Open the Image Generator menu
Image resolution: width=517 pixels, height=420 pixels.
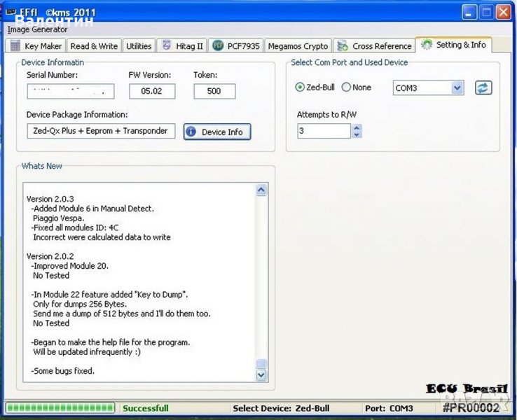(x=38, y=29)
